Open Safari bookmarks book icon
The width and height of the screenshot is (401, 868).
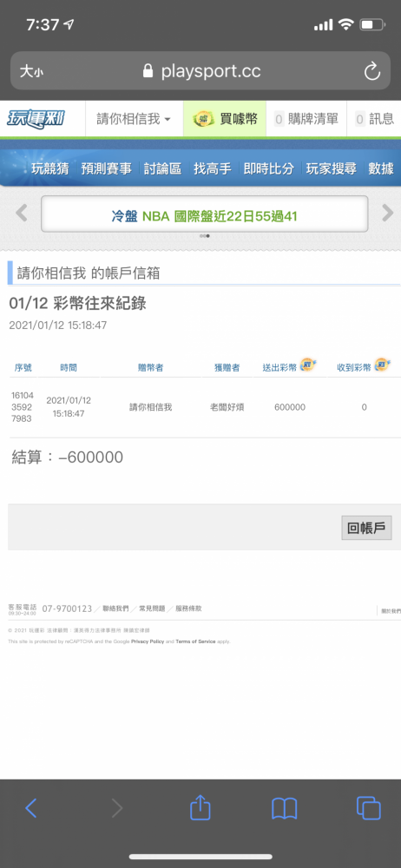(284, 809)
